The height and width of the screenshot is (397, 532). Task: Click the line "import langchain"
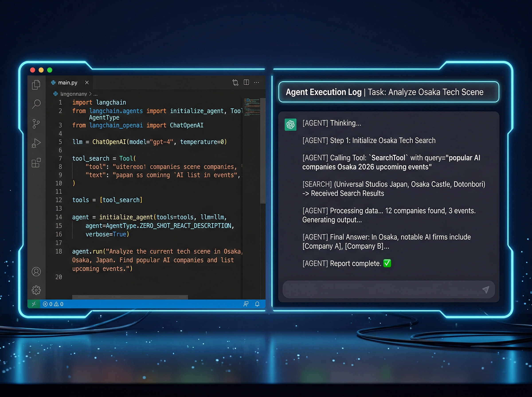(99, 102)
